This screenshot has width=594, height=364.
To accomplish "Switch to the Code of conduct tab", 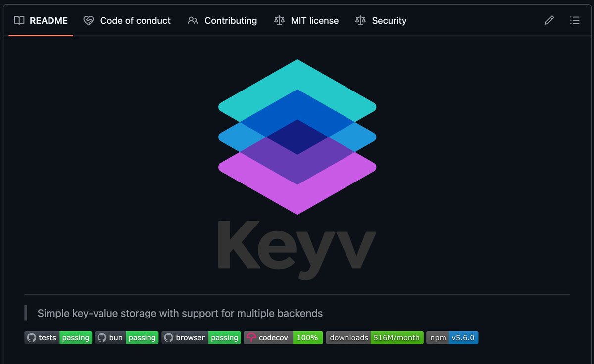I will [x=127, y=21].
